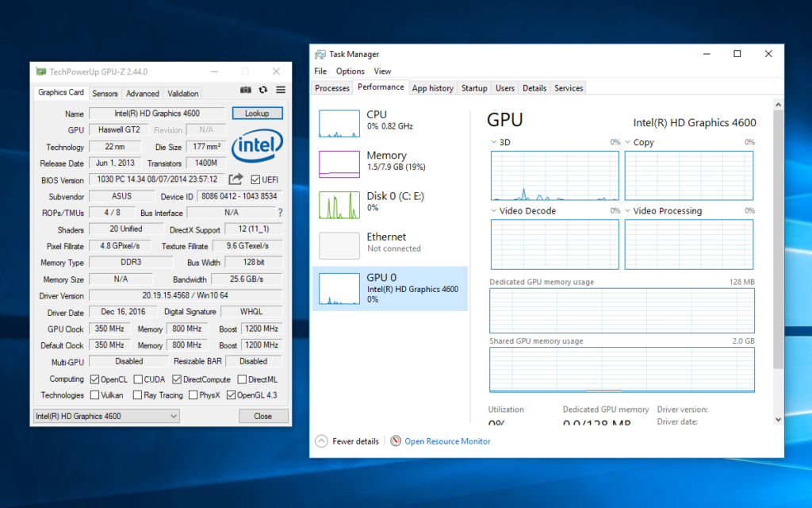Enable the CUDA checkbox
812x508 pixels.
point(138,379)
